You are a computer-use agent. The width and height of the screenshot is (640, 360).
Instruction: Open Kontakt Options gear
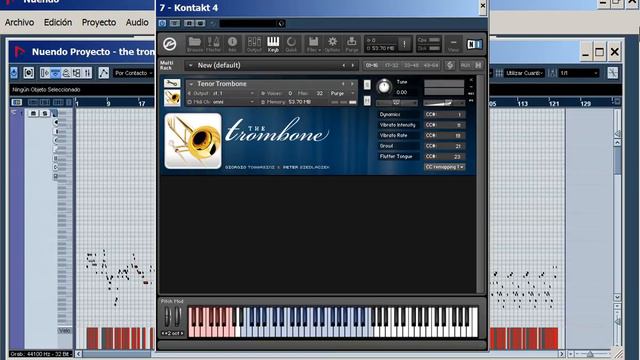(333, 44)
